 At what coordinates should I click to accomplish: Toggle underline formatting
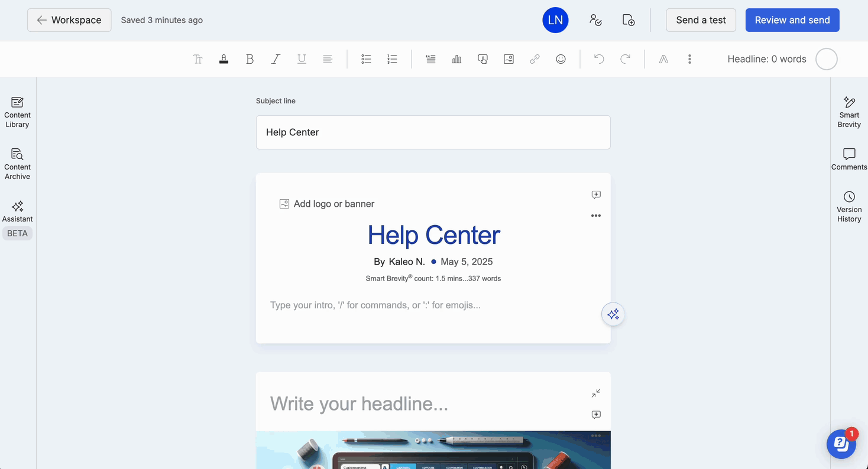[x=302, y=59]
